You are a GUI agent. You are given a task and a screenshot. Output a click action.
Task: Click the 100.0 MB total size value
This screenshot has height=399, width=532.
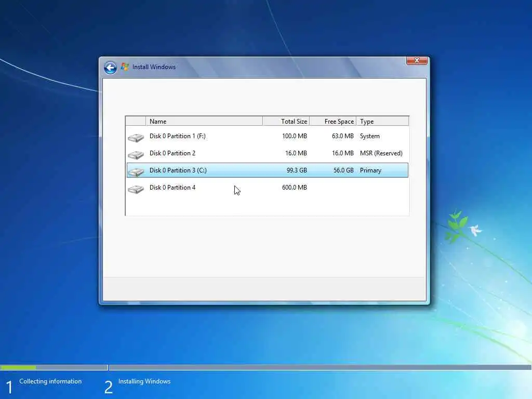(294, 136)
